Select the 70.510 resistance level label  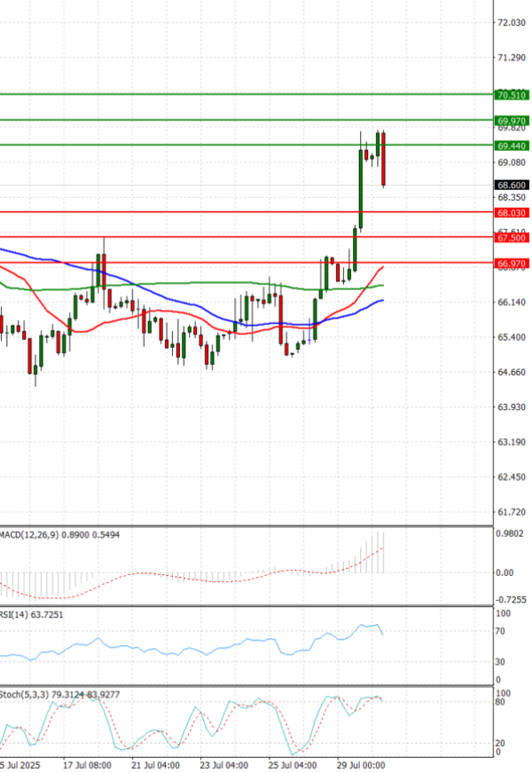click(512, 95)
